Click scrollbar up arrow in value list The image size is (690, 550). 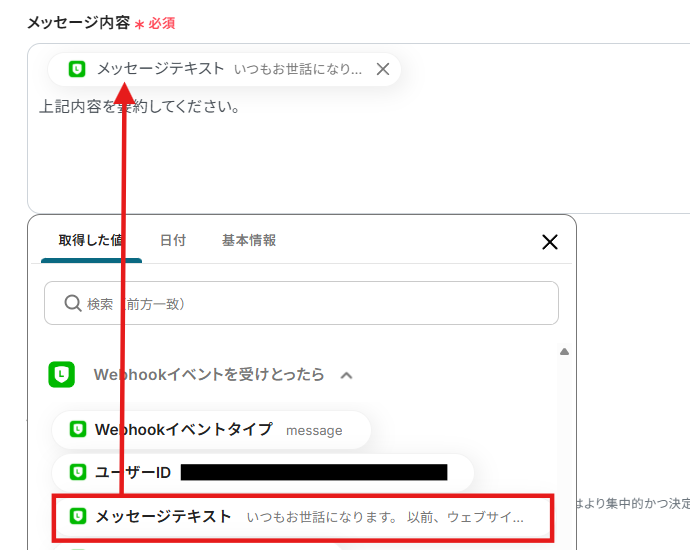coord(564,352)
